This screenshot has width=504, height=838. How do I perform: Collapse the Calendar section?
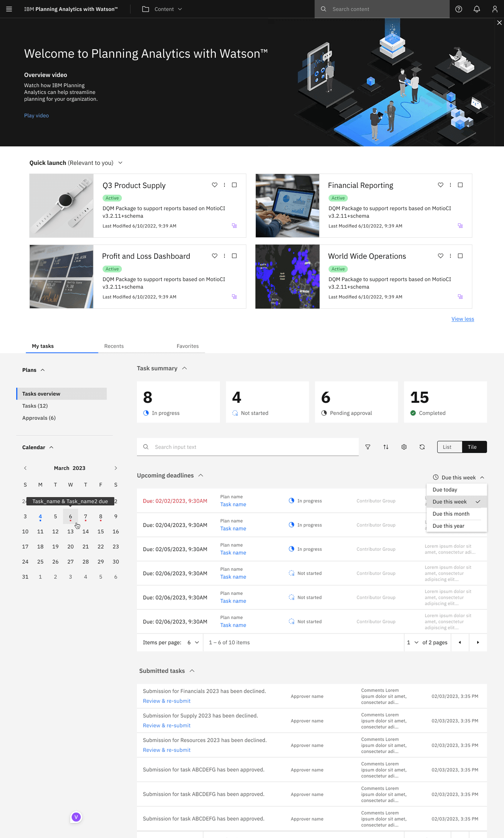[51, 447]
